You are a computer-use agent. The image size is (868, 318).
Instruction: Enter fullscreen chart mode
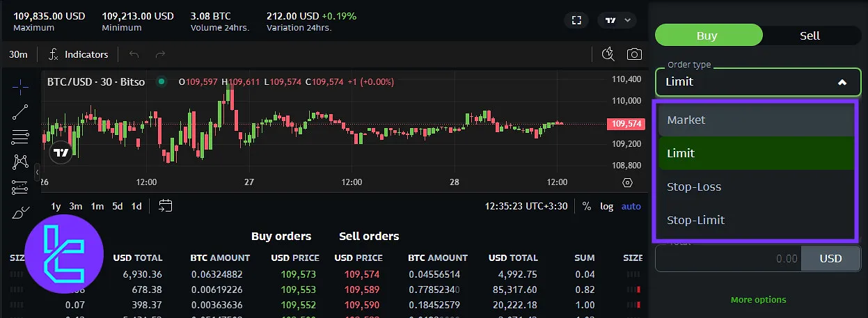576,20
